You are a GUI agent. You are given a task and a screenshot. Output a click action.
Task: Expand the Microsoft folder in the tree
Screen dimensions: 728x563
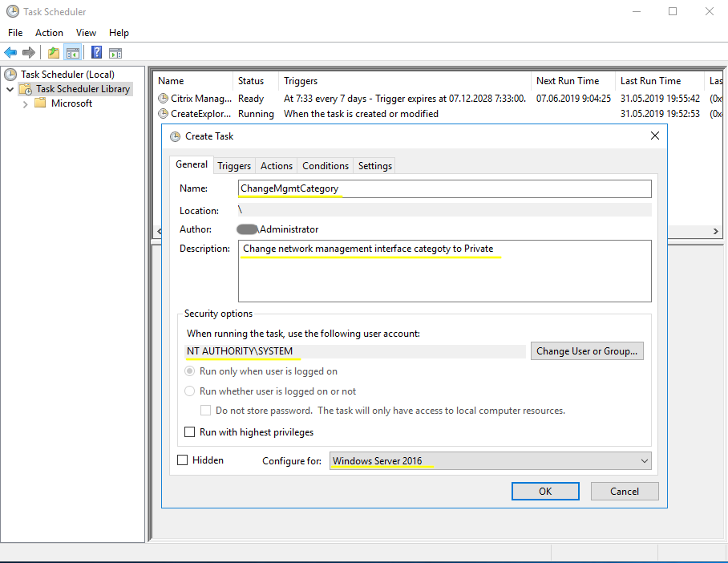click(x=25, y=103)
